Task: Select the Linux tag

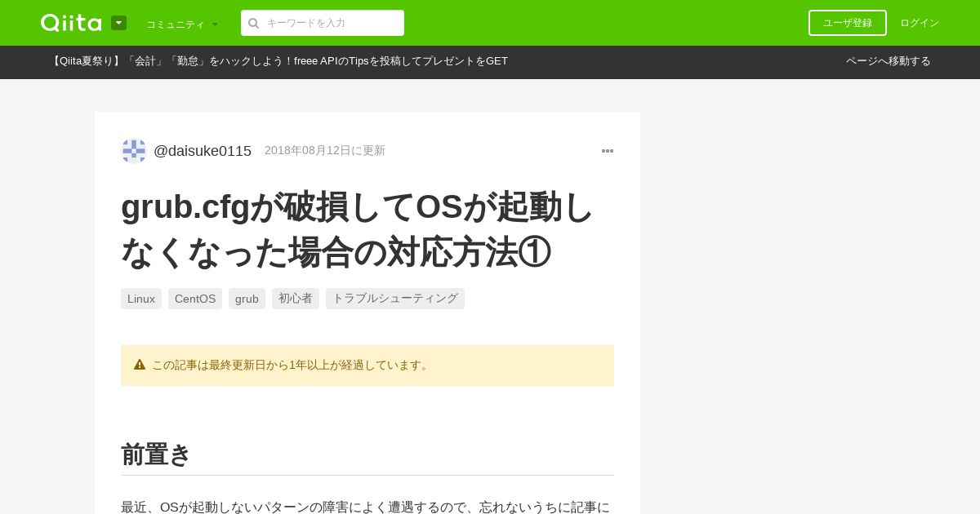Action: click(141, 299)
